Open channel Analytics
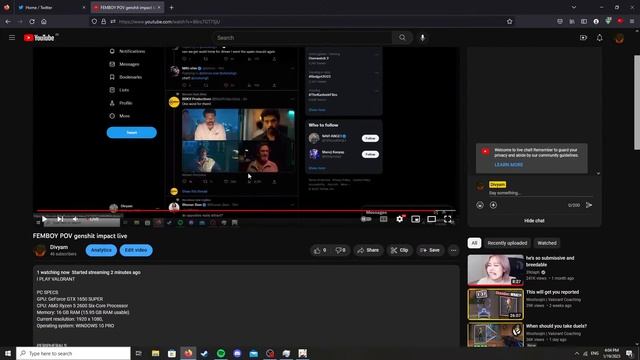Image resolution: width=640 pixels, height=360 pixels. coord(101,250)
